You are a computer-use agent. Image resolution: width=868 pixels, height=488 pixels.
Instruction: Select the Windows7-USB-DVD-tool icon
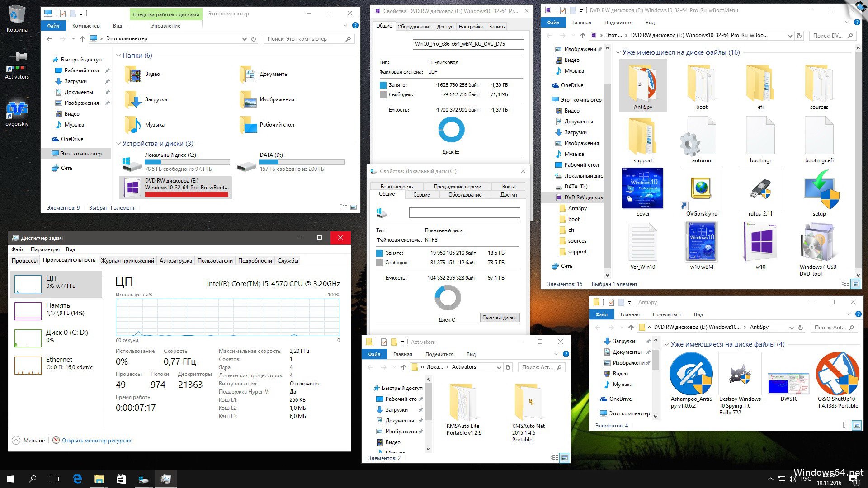[819, 249]
